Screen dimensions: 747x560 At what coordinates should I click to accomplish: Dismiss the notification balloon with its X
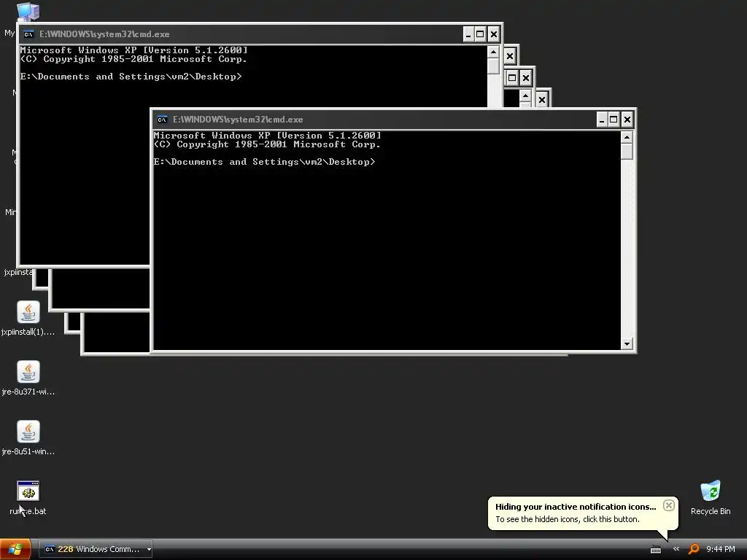(x=669, y=505)
